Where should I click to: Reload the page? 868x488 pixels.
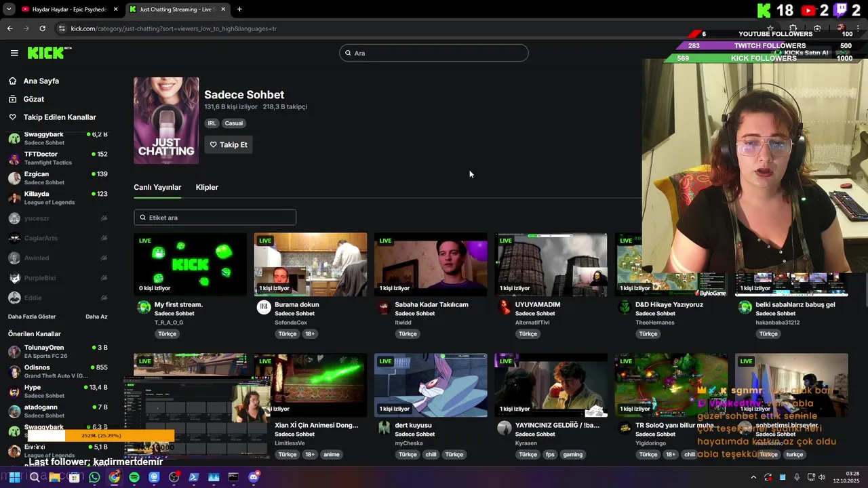click(42, 28)
